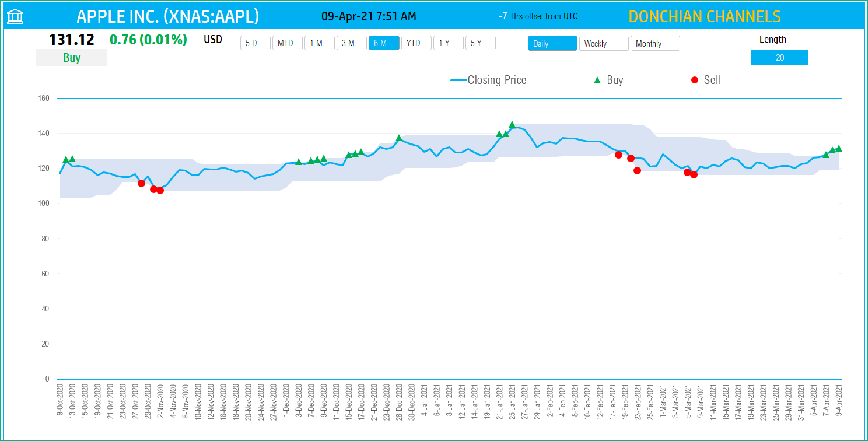Select the 1 Y time range

[x=448, y=43]
